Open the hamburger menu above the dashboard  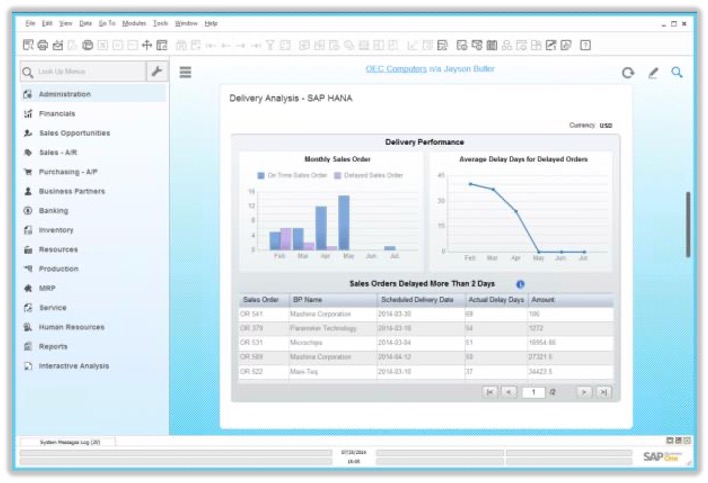click(x=185, y=72)
